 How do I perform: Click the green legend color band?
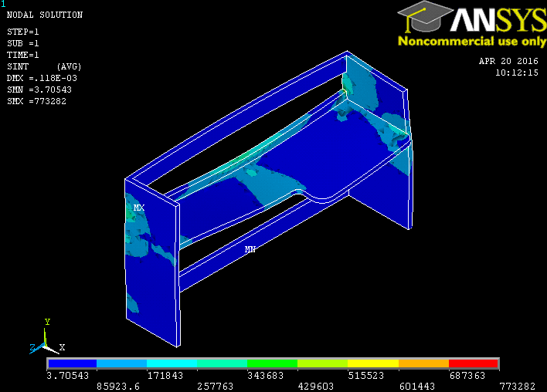pos(273,363)
